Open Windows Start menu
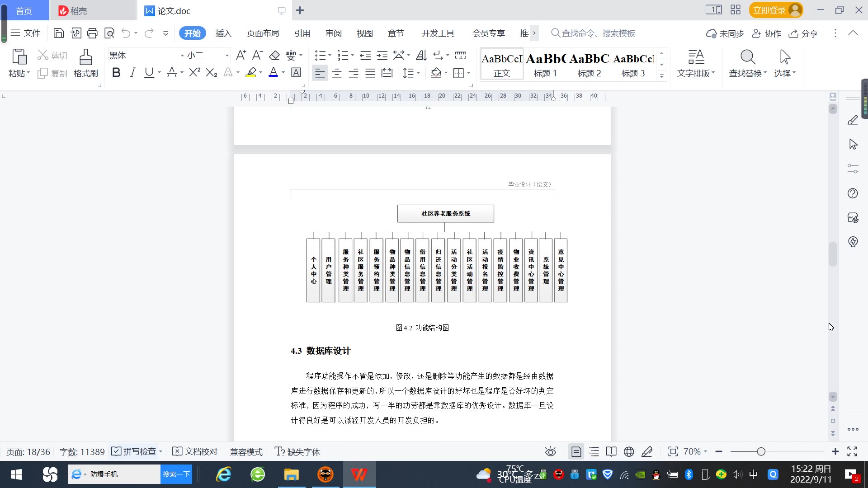Viewport: 868px width, 488px height. [x=16, y=474]
